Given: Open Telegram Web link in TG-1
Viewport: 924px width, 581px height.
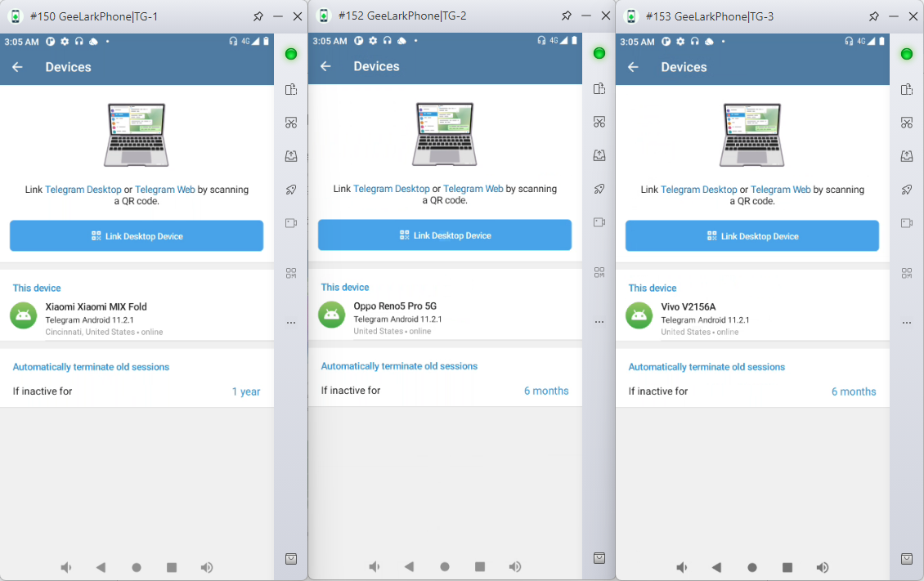Looking at the screenshot, I should pyautogui.click(x=165, y=190).
